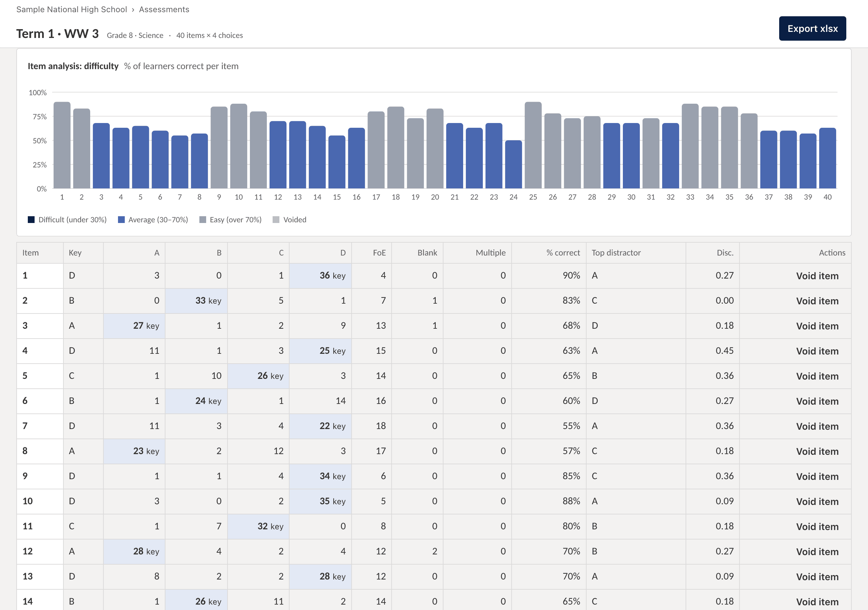Select the chart bar for item 25
This screenshot has width=868, height=610.
coord(533,145)
